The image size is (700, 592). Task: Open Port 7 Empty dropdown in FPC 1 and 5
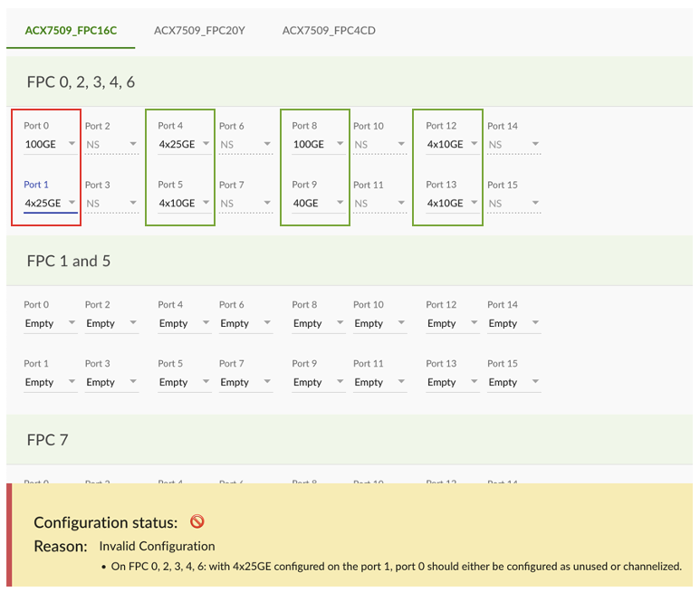tap(245, 382)
